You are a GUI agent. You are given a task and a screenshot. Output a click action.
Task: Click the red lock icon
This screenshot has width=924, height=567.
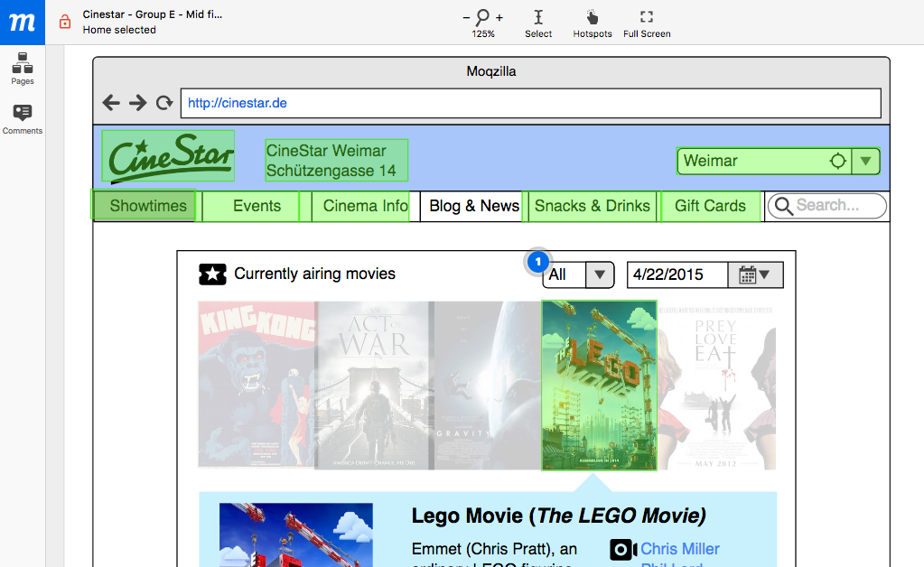click(64, 22)
